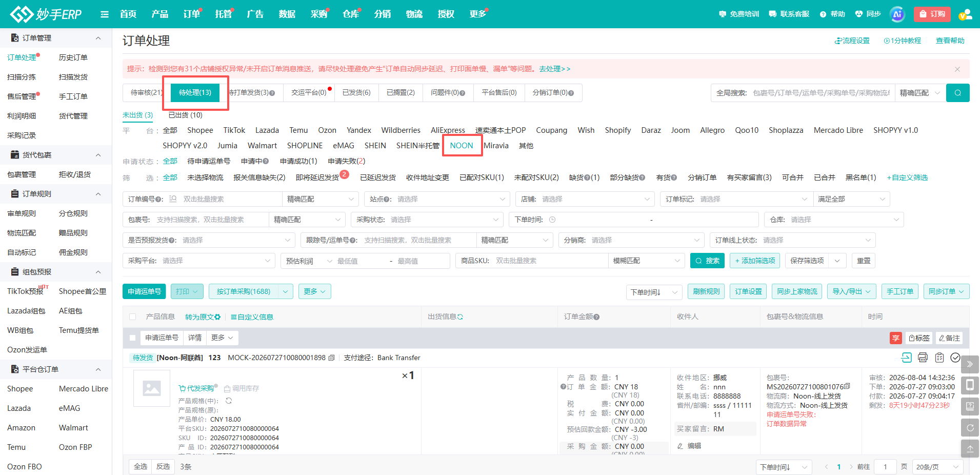Open the AI assistant icon in header

click(897, 14)
